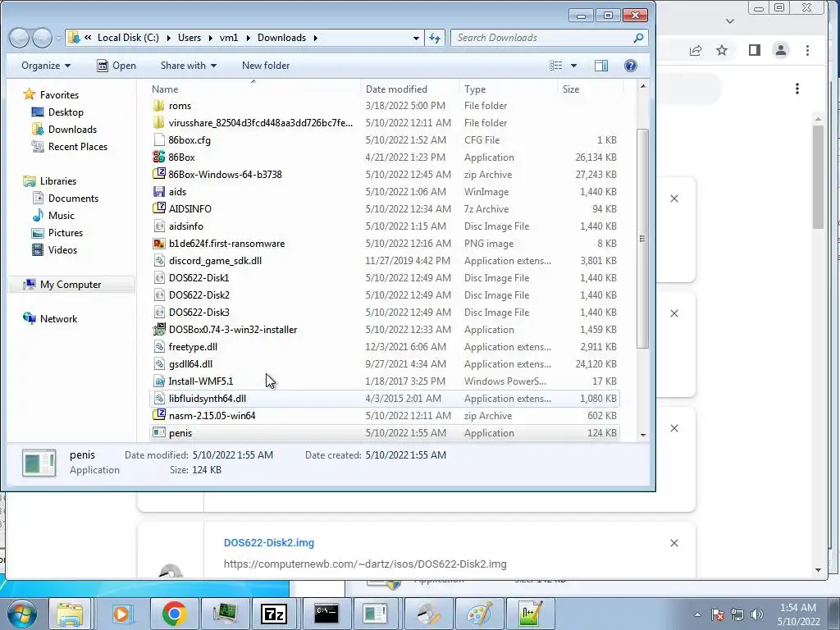Select Local Disk (C:) breadcrumb

(x=128, y=38)
